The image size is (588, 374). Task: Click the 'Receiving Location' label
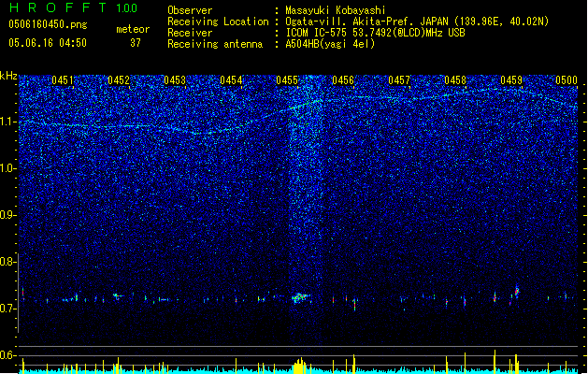(218, 22)
